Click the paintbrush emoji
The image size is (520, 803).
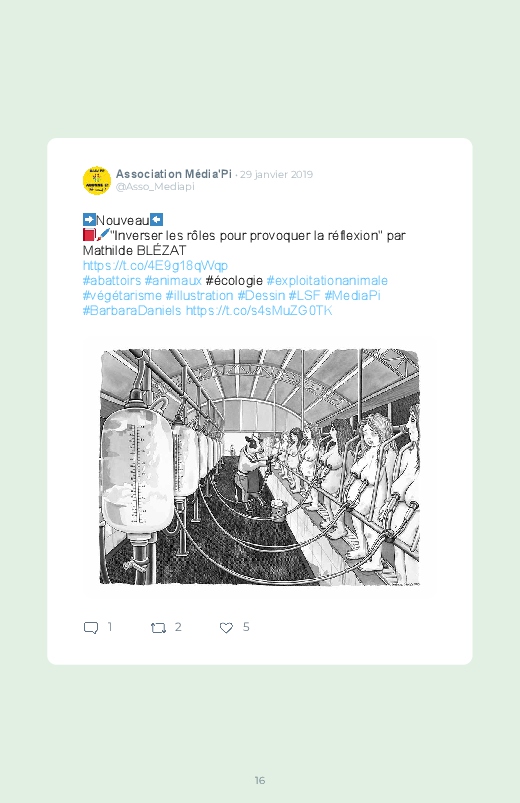(x=103, y=235)
